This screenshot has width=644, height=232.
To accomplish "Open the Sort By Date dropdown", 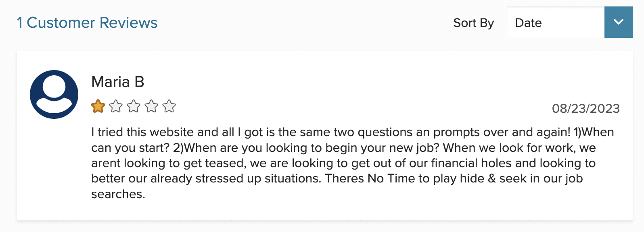I will point(570,22).
